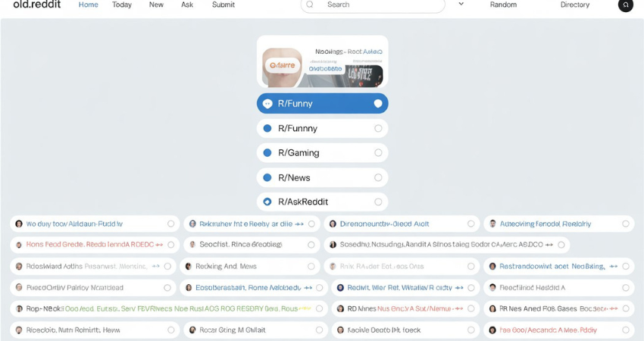Click the old.reddit logo
The image size is (644, 341).
pos(37,5)
